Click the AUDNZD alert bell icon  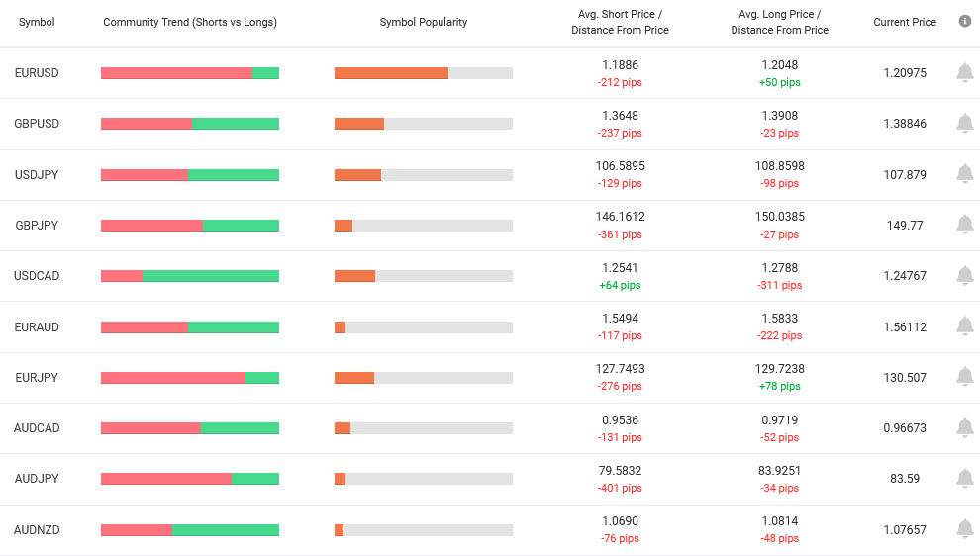[x=965, y=529]
